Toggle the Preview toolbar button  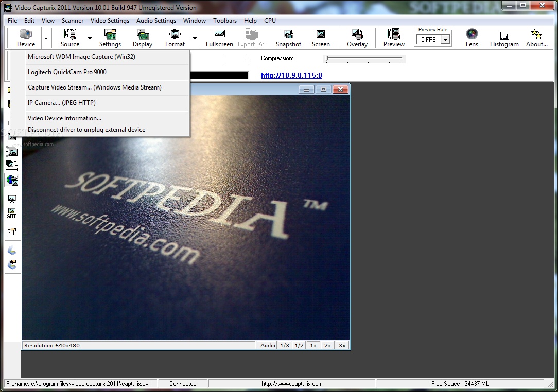394,38
